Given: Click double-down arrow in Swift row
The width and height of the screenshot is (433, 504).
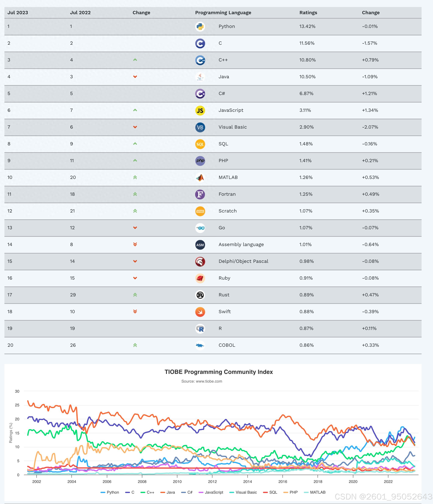Looking at the screenshot, I should pos(135,312).
